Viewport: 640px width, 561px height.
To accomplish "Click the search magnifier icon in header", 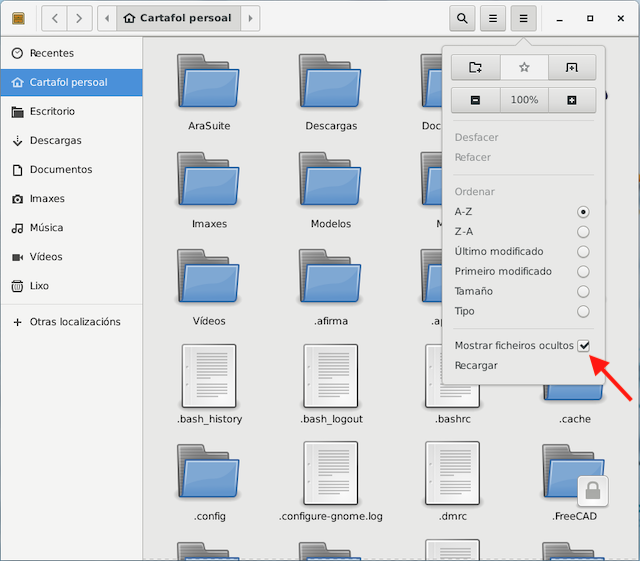I will pyautogui.click(x=461, y=18).
